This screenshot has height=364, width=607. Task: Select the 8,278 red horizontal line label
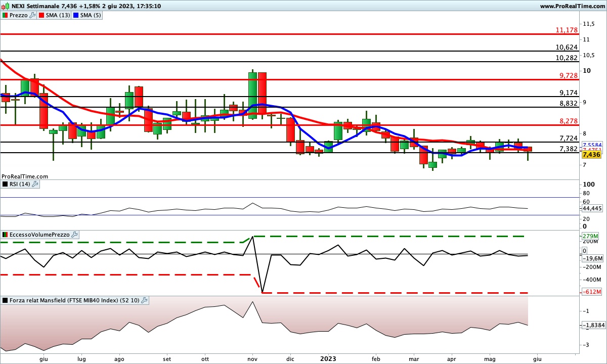click(x=568, y=121)
